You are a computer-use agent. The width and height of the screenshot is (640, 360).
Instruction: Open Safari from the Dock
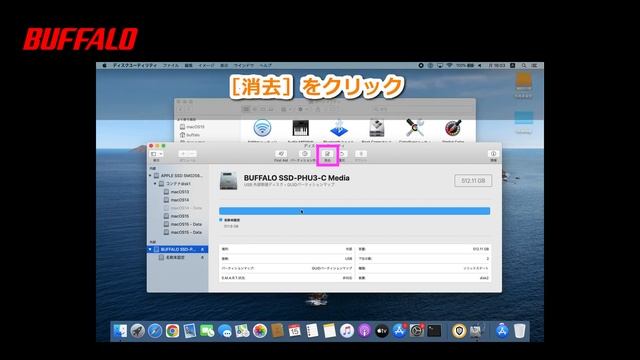[155, 331]
